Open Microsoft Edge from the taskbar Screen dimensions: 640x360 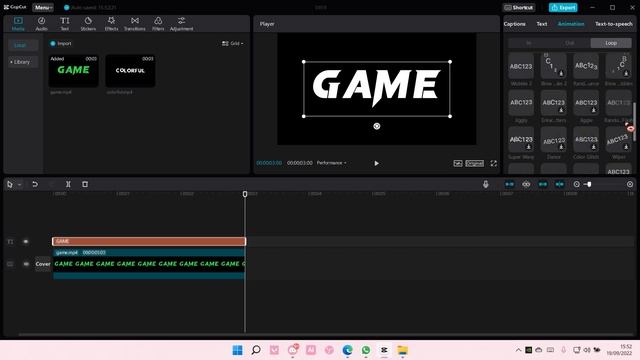(347, 350)
